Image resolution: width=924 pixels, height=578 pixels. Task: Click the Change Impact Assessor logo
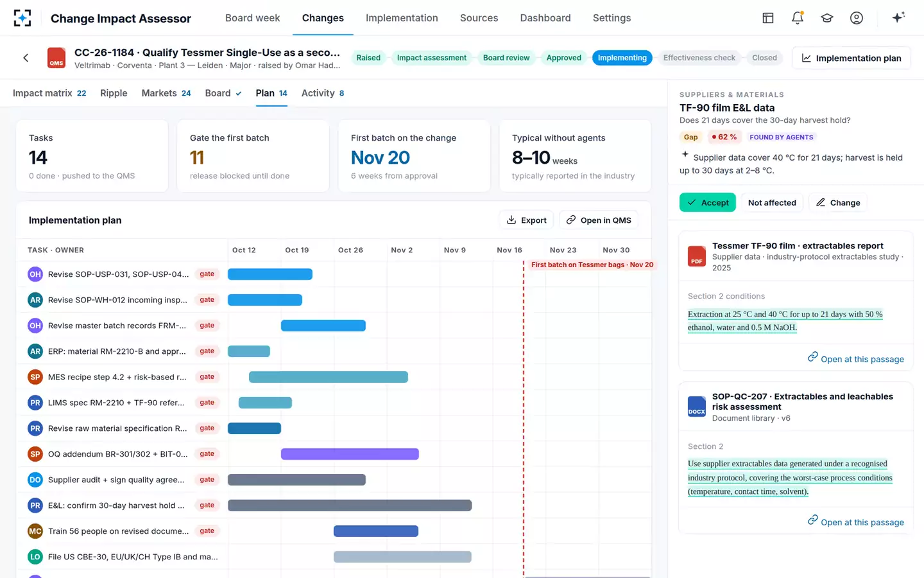point(22,18)
